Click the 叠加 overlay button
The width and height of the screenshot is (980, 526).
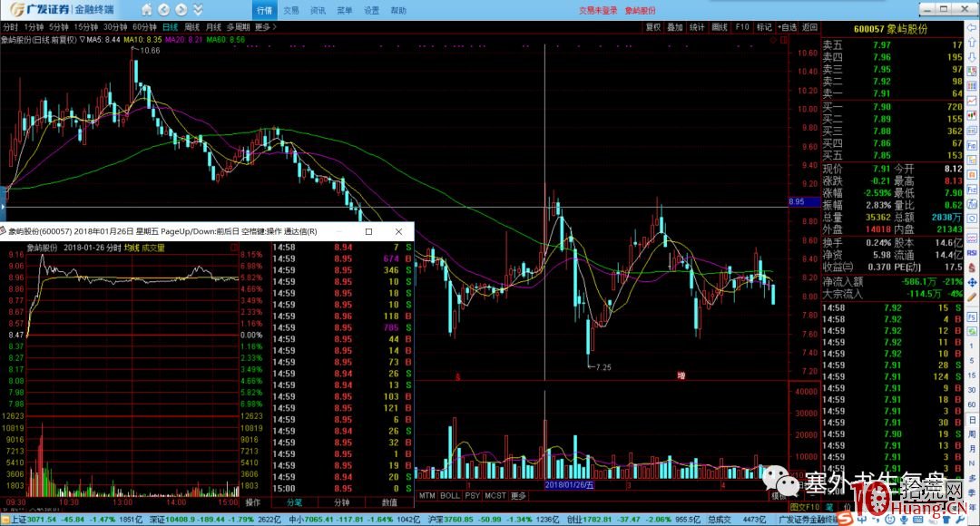tap(675, 27)
